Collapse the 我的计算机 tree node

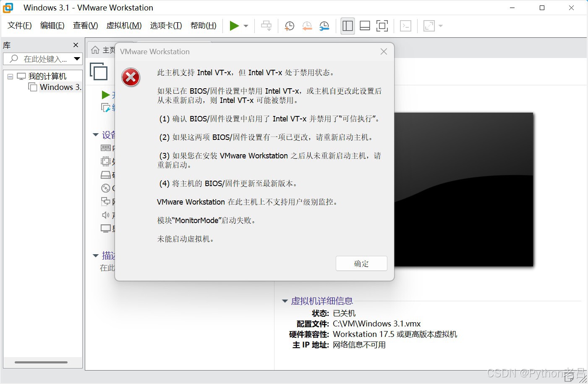tap(10, 77)
